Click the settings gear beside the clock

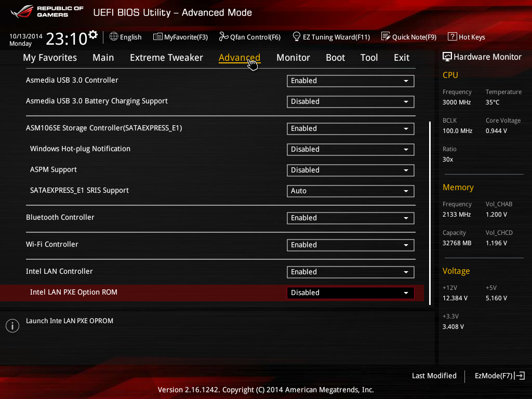[93, 35]
